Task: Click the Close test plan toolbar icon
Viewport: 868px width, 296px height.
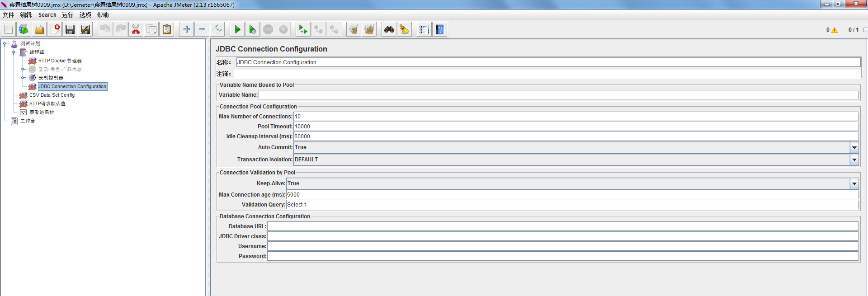Action: 55,29
